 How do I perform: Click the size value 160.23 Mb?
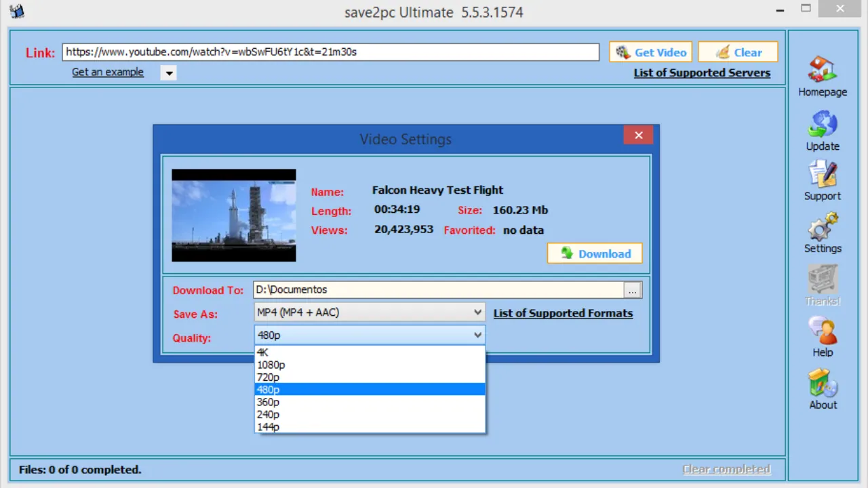coord(520,210)
